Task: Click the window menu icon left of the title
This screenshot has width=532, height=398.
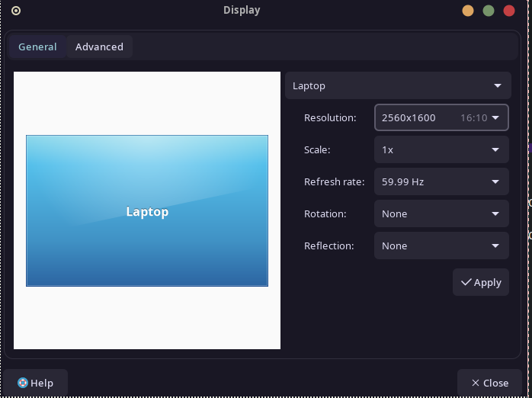Action: (16, 11)
